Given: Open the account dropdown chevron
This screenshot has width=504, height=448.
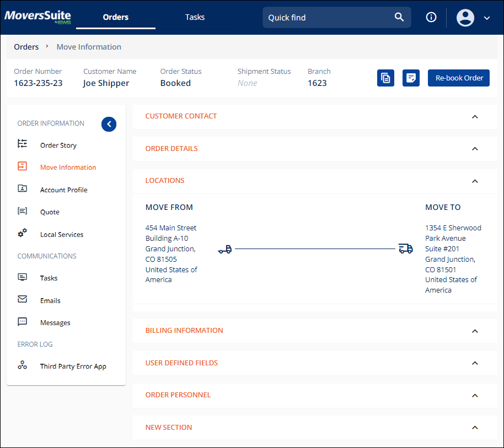Looking at the screenshot, I should [x=486, y=18].
